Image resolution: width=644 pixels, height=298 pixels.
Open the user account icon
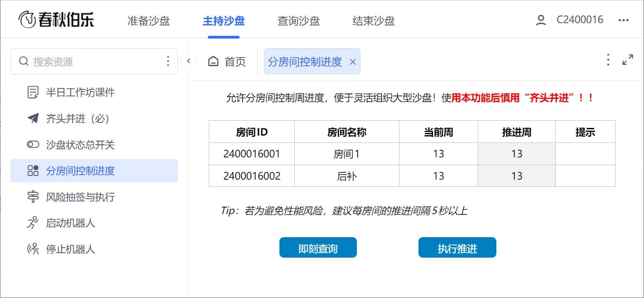click(x=541, y=20)
